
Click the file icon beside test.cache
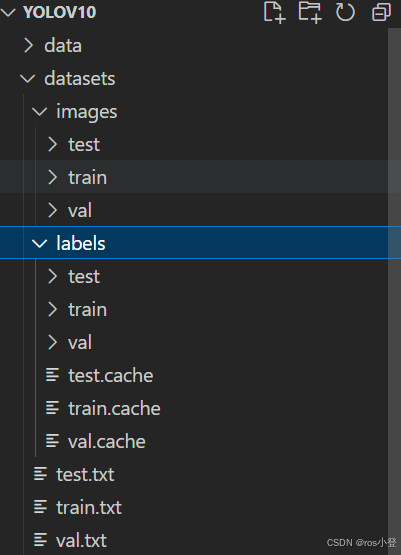click(x=52, y=375)
